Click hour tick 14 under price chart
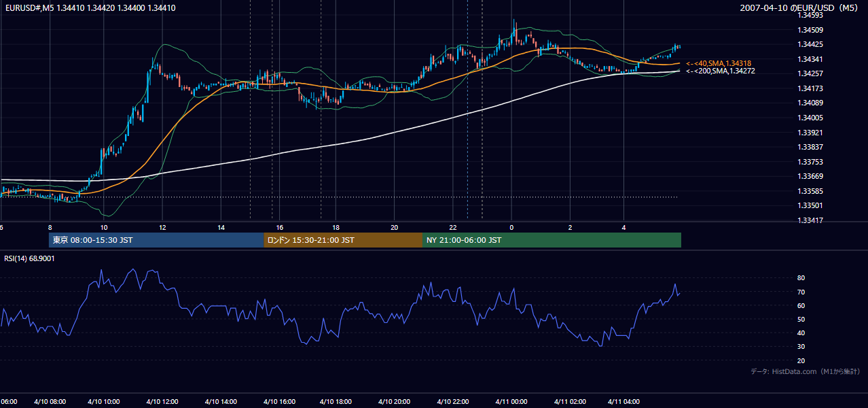 point(221,228)
